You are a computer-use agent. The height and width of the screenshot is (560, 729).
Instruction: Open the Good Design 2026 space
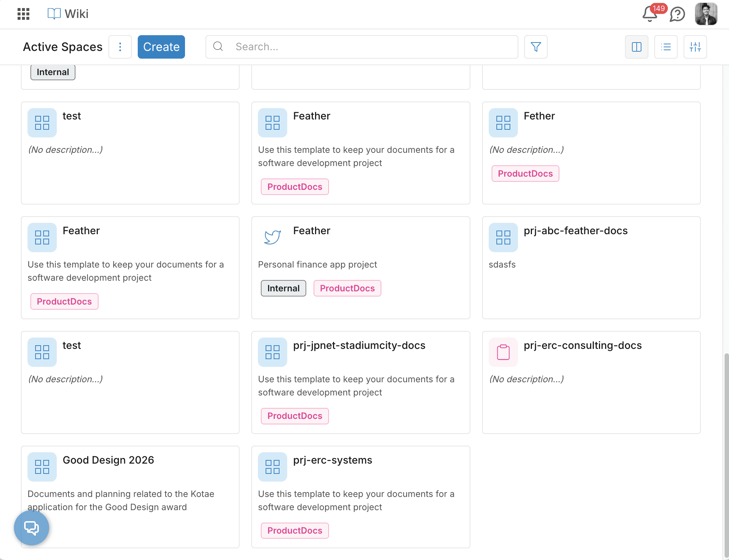108,460
